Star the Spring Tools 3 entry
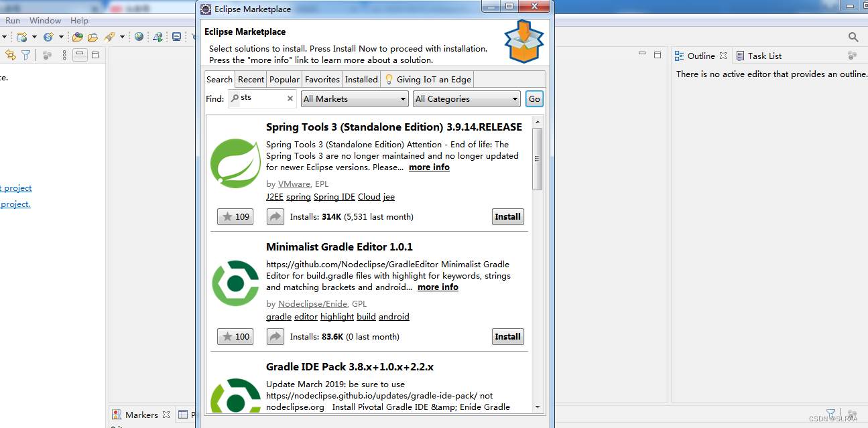The height and width of the screenshot is (428, 868). [x=235, y=216]
